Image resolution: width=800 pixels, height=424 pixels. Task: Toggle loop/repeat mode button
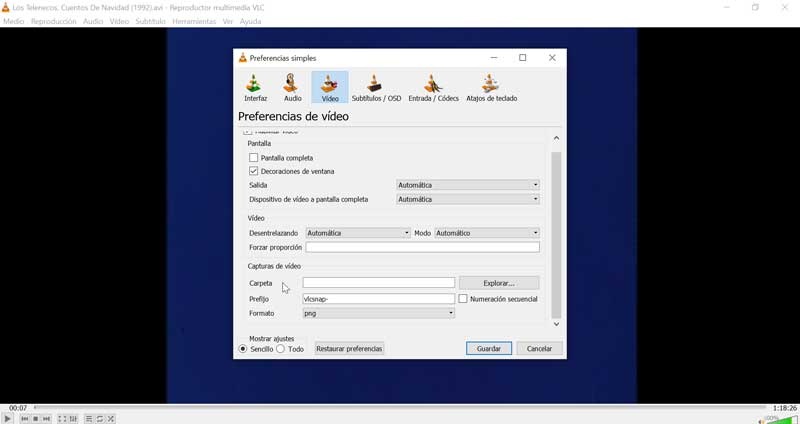[x=99, y=419]
